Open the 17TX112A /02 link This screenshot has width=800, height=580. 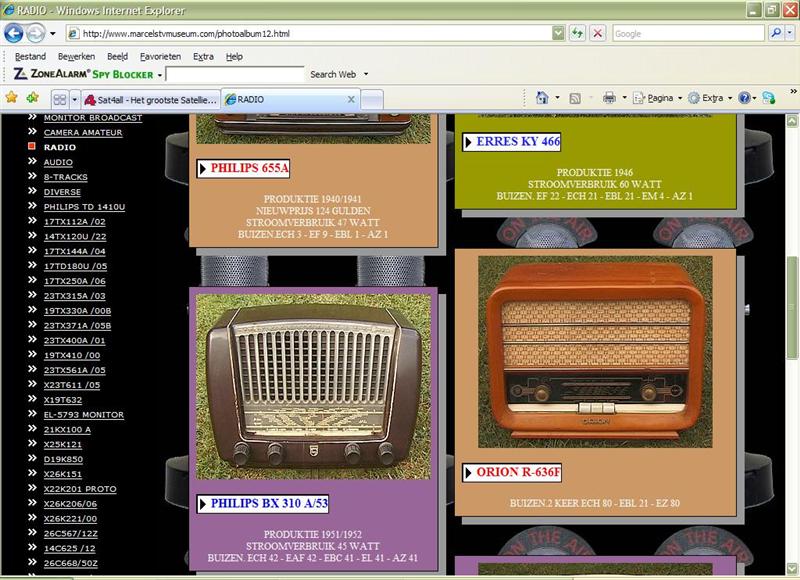[x=74, y=222]
